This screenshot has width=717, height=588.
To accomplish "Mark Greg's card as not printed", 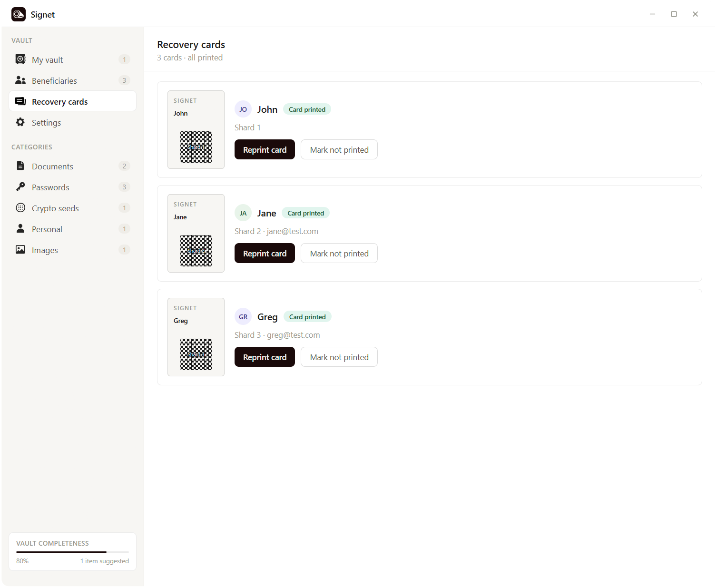I will (x=339, y=357).
